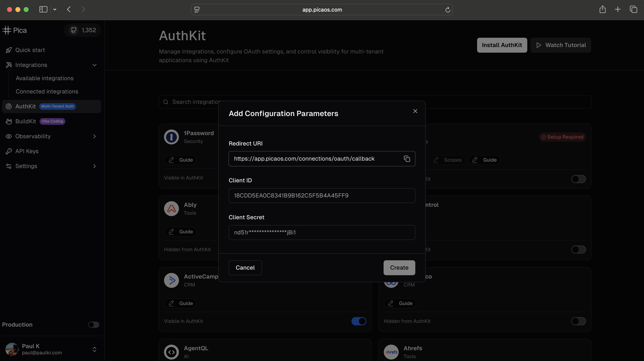Open Connected integrations page

[x=47, y=91]
